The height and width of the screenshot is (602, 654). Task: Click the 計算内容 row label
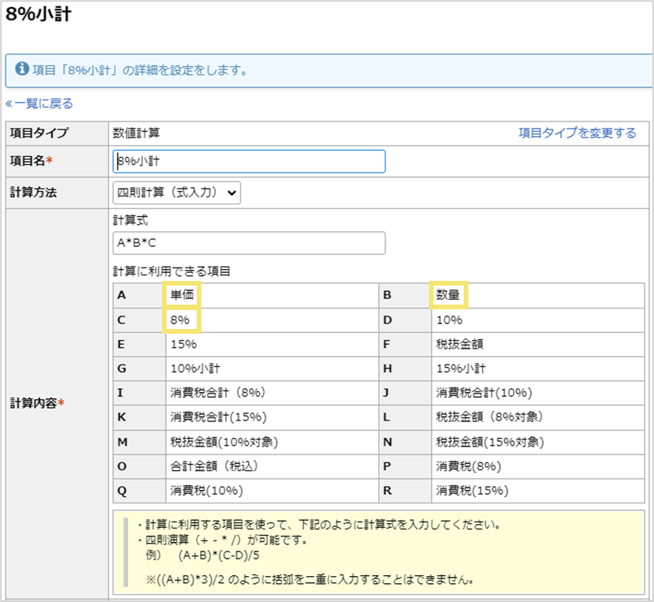coord(37,403)
